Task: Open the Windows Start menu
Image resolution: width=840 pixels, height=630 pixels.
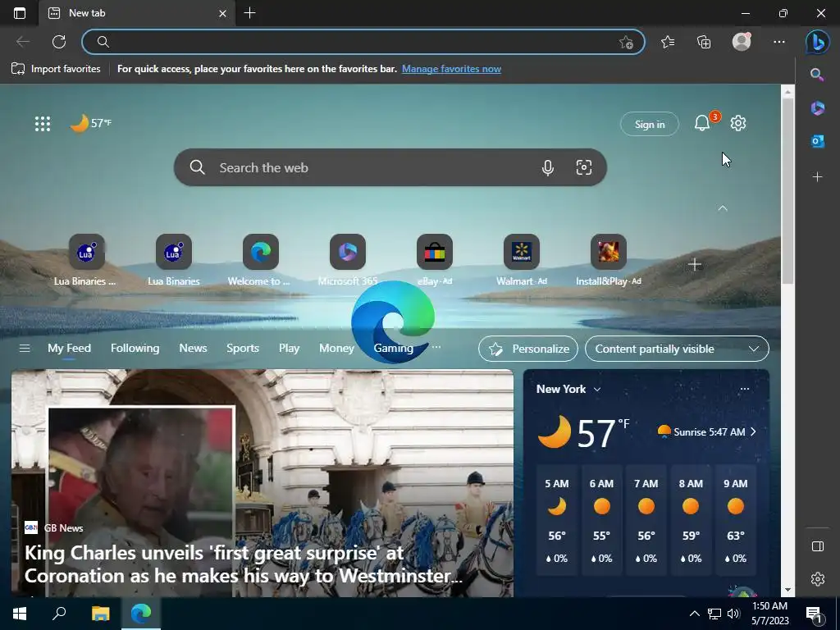Action: 20,614
